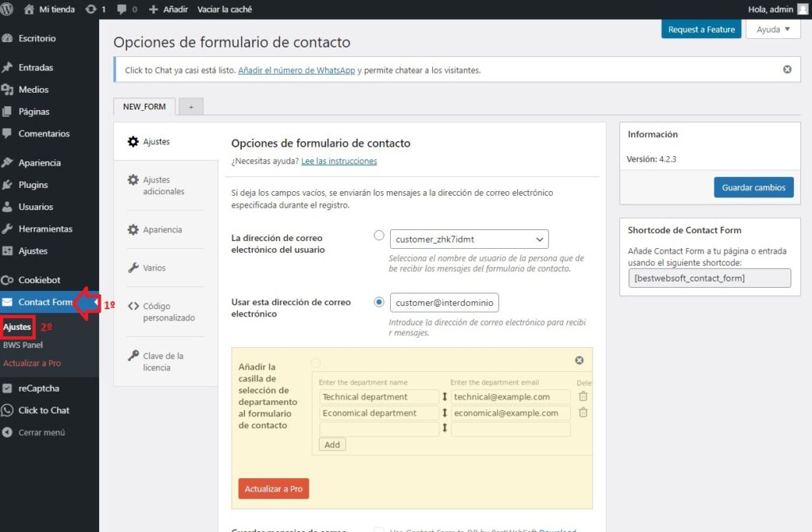Open the Ajustes submenu under Contact Form
Viewport: 812px width, 532px height.
coord(17,327)
